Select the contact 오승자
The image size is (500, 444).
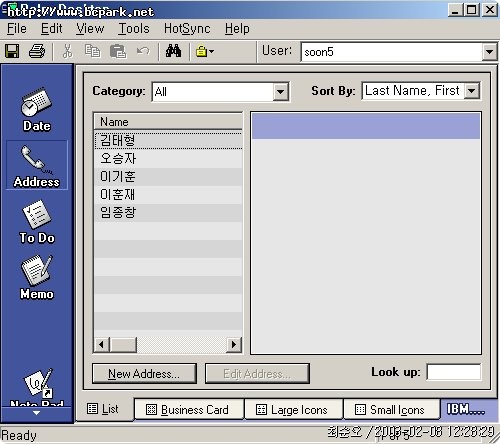pyautogui.click(x=168, y=158)
